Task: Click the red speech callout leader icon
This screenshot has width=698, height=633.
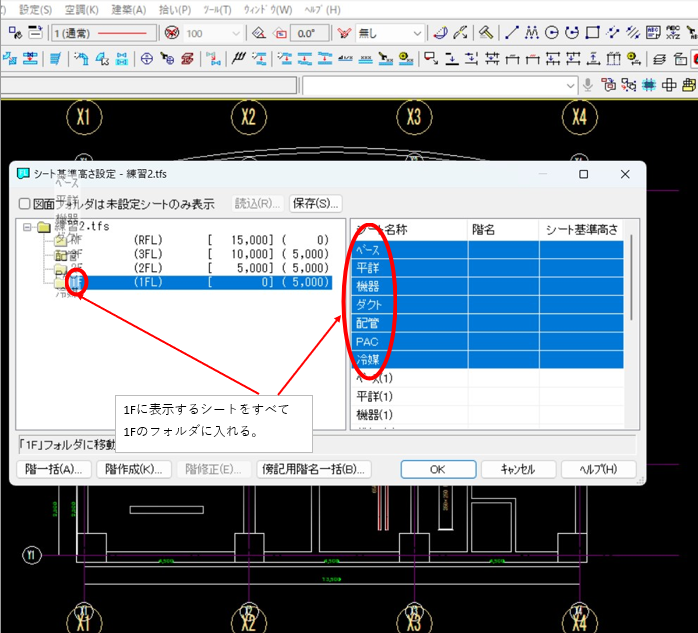Action: 430,59
